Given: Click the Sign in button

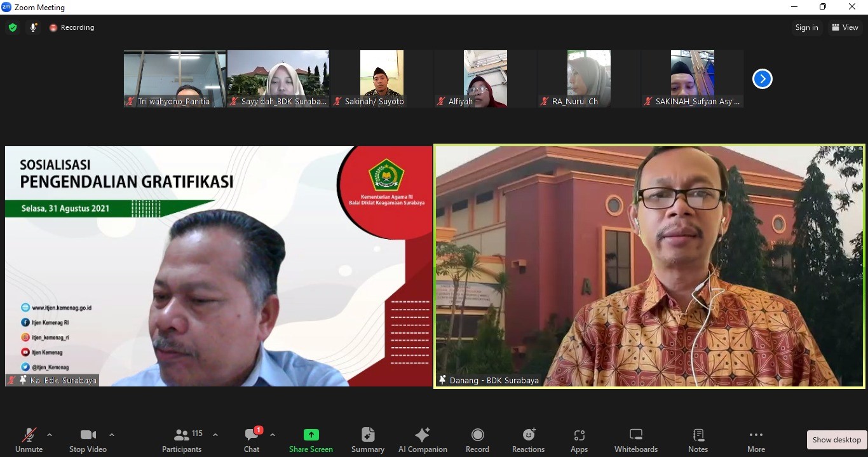Looking at the screenshot, I should point(806,27).
